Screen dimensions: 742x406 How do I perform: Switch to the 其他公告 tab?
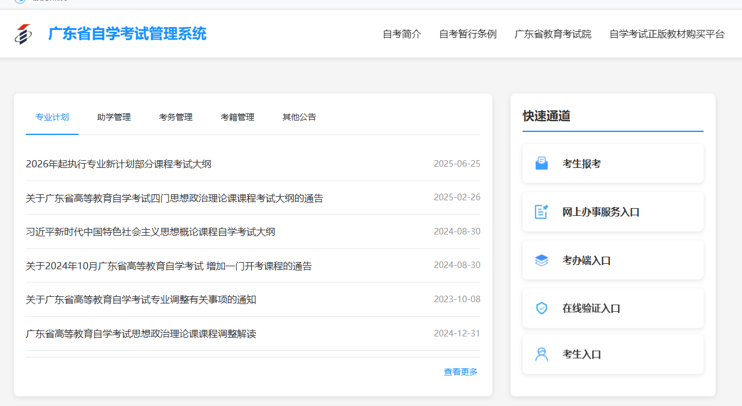[299, 117]
